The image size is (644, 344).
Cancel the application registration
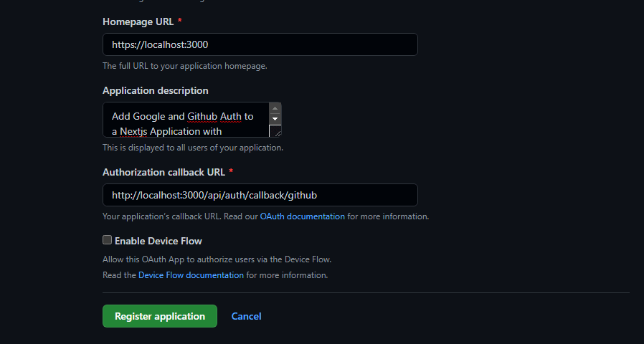pos(247,316)
